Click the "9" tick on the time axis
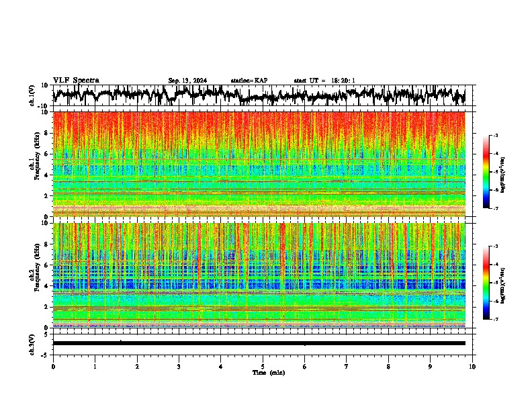The image size is (532, 411). coord(430,367)
